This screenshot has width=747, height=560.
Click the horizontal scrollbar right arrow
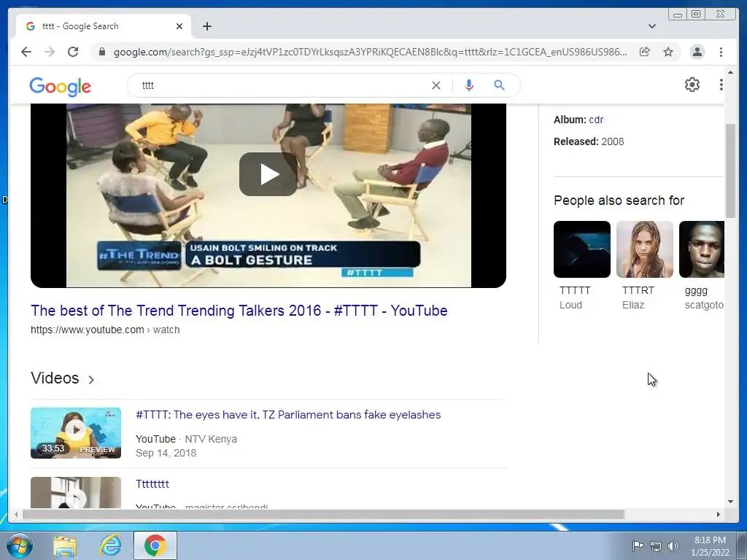click(719, 514)
